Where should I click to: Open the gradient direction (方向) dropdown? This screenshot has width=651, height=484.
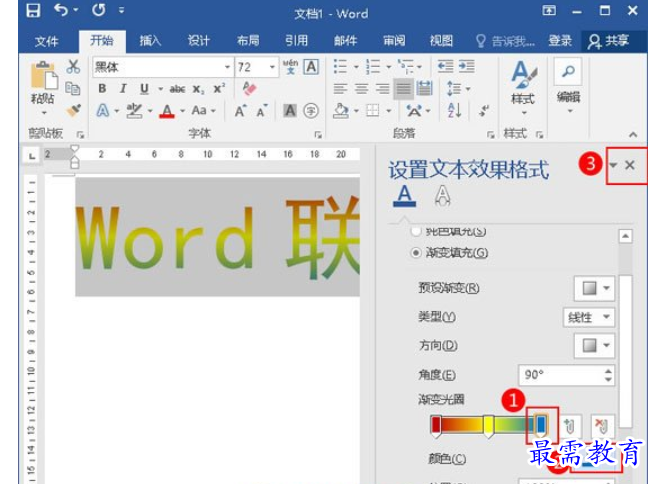pos(594,345)
